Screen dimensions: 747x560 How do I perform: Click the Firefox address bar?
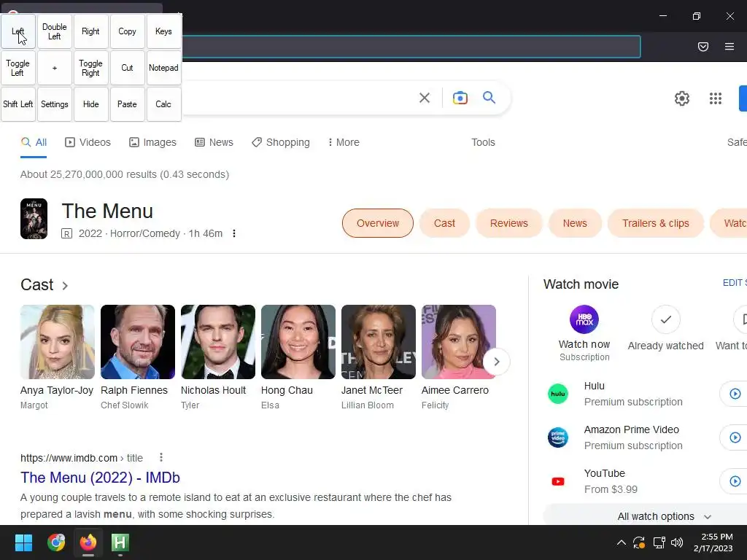(x=411, y=47)
